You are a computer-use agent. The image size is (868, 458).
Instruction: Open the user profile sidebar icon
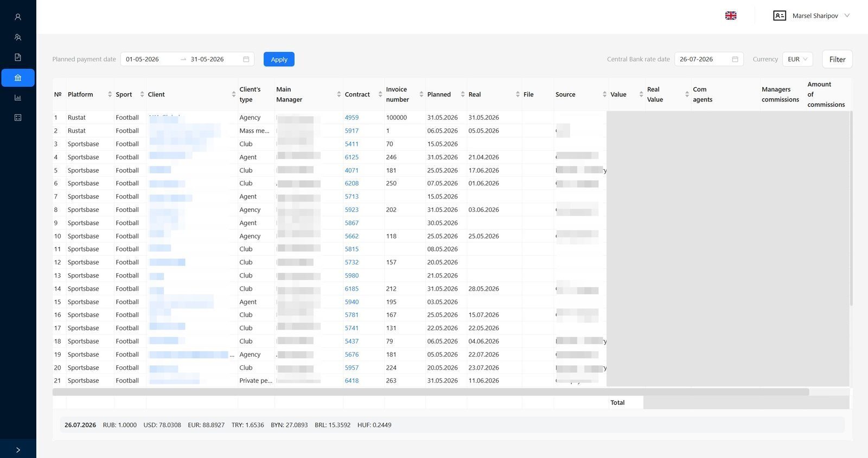18,17
